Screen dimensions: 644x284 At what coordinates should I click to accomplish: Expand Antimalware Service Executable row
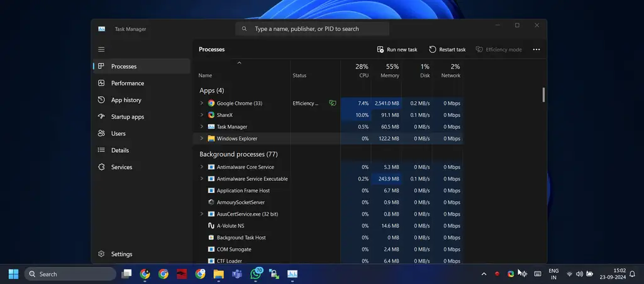point(202,179)
